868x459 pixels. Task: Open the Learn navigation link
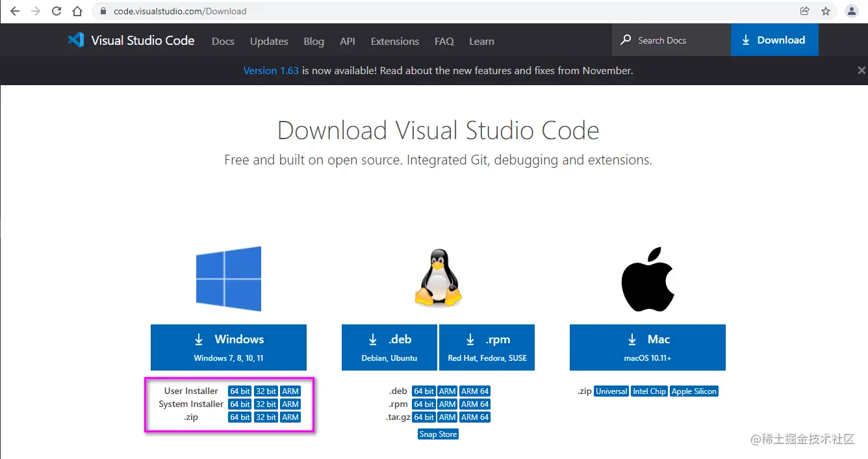(x=481, y=41)
